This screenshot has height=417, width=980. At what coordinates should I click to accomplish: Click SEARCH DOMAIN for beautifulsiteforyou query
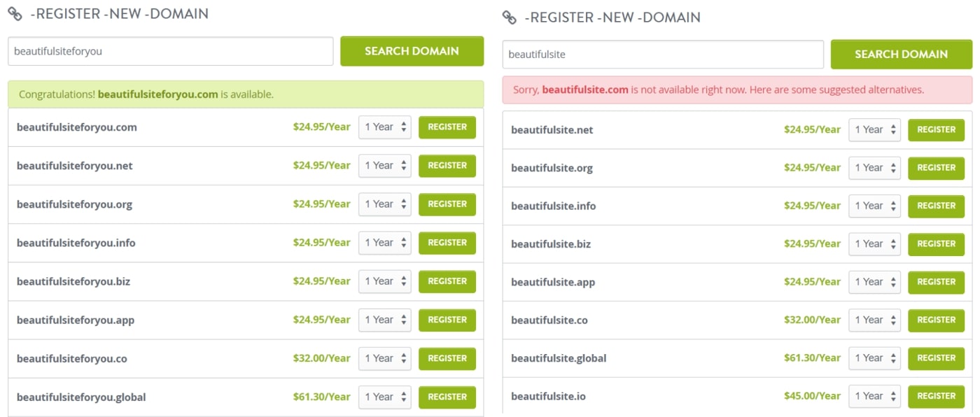coord(412,50)
